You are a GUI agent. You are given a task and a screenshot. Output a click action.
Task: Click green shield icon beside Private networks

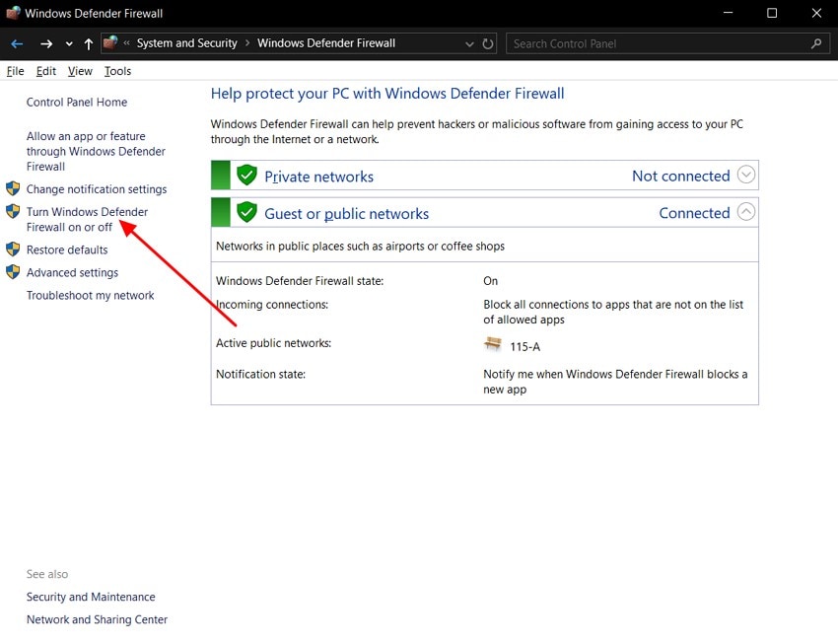(246, 177)
